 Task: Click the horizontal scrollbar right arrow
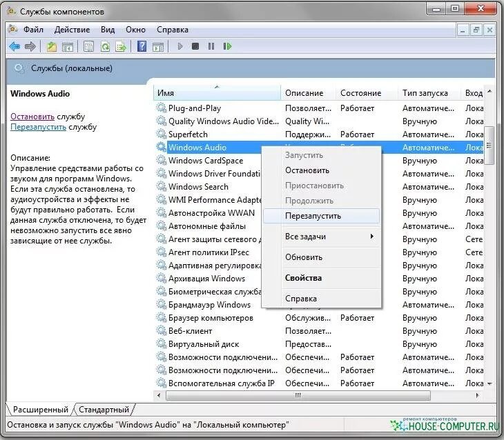pyautogui.click(x=478, y=395)
